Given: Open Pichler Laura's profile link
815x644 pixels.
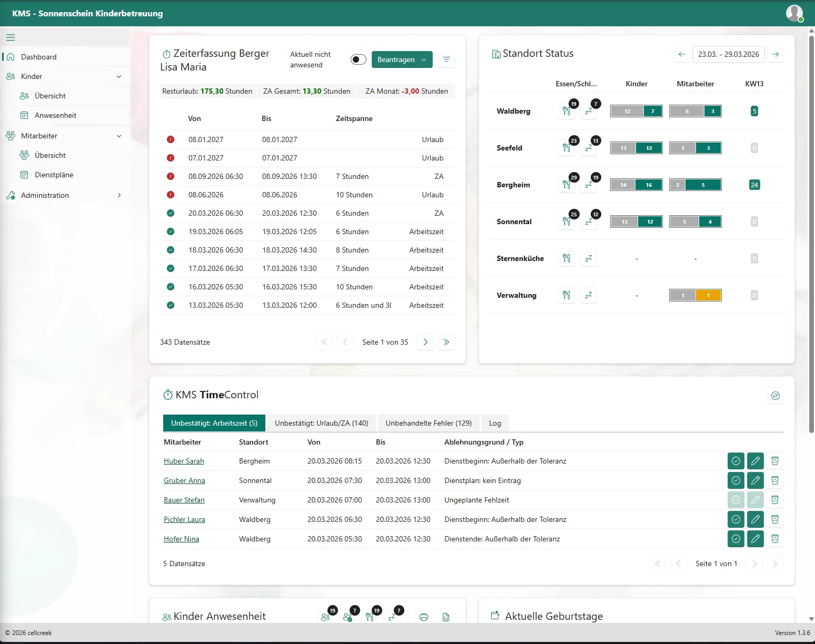Looking at the screenshot, I should click(184, 519).
